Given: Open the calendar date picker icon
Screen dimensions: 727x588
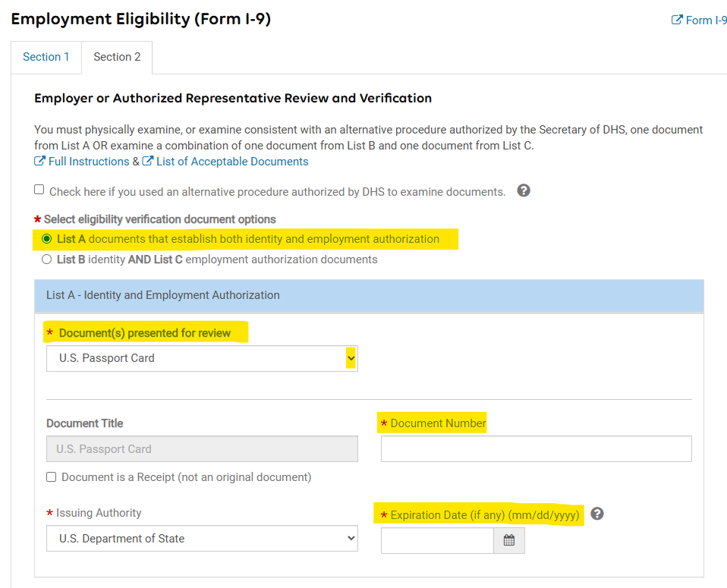Looking at the screenshot, I should 509,541.
